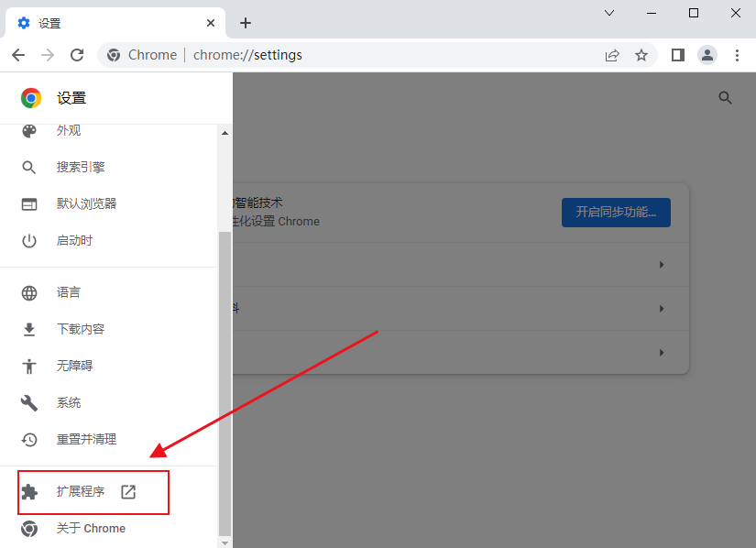Screen dimensions: 756x548
Task: Click the download icon for 下载内容
Action: pyautogui.click(x=29, y=329)
